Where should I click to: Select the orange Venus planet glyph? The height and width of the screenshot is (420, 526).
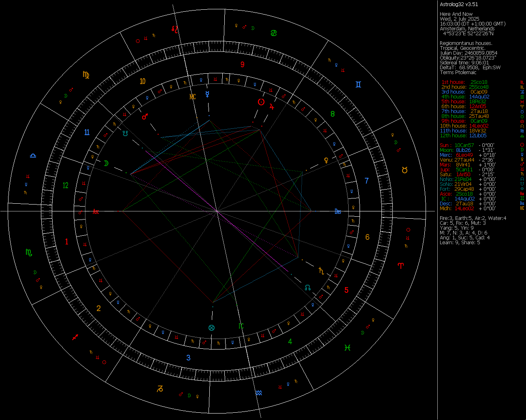[x=326, y=160]
